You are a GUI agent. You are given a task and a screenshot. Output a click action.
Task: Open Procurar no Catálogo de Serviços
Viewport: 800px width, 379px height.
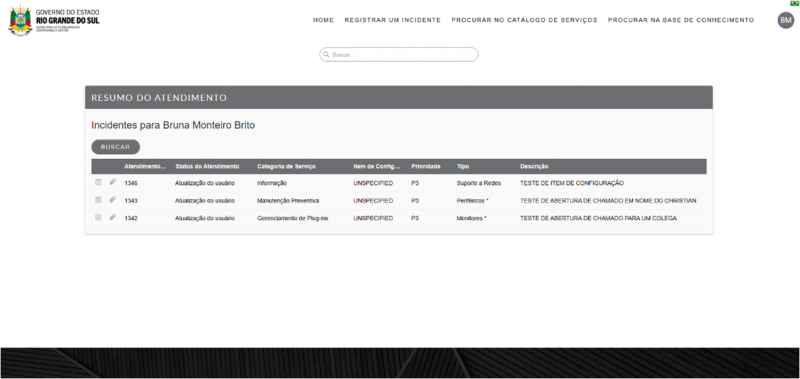(524, 20)
